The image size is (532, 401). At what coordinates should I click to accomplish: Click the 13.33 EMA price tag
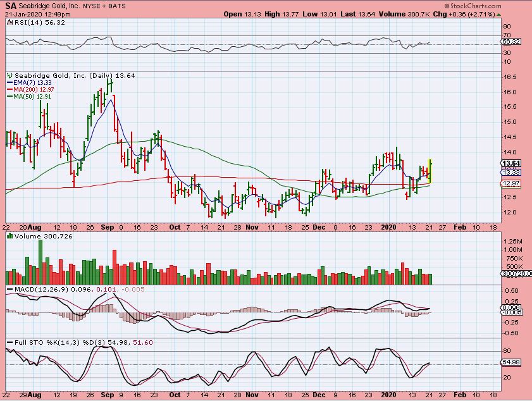(511, 172)
